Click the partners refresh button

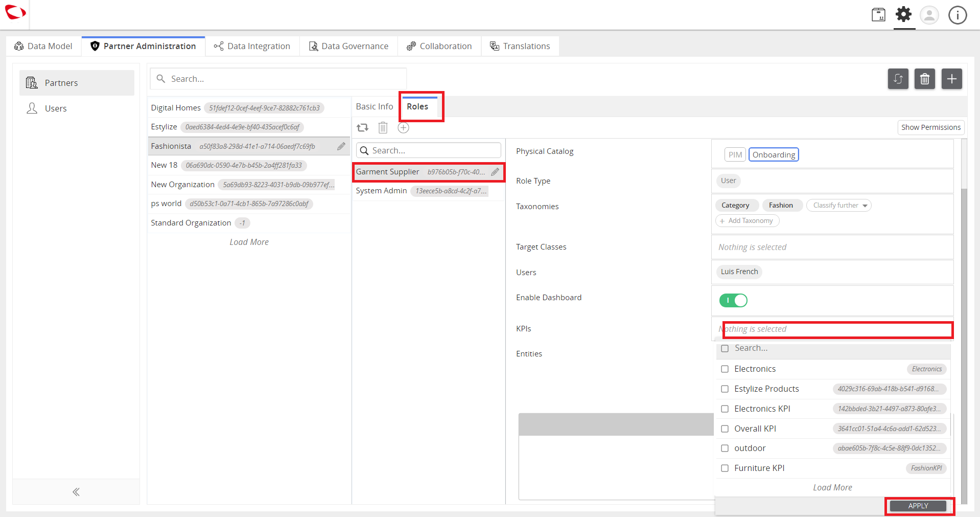coord(898,79)
